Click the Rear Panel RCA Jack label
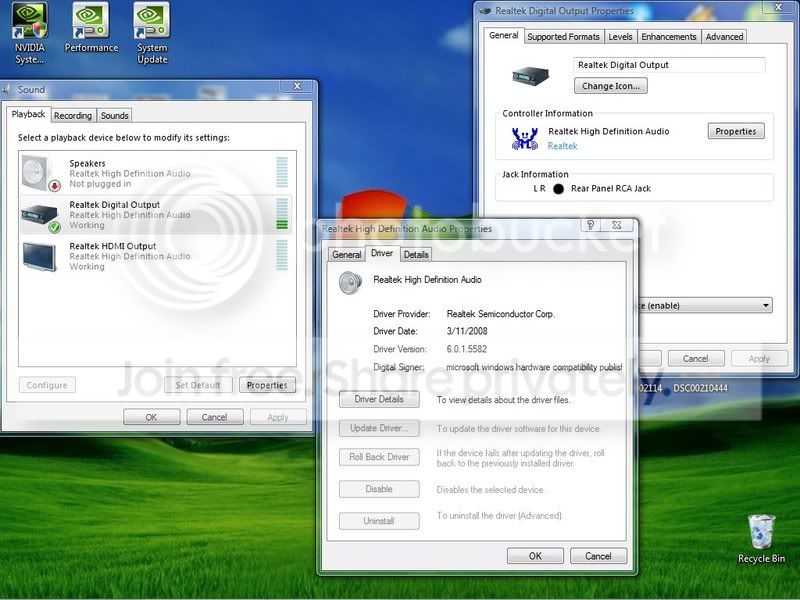Viewport: 800px width, 600px height. (611, 188)
